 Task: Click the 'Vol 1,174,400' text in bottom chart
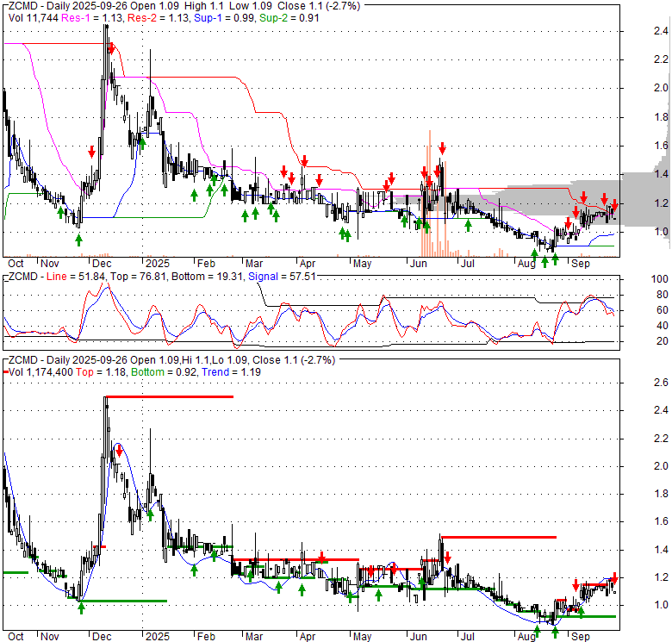(x=40, y=372)
